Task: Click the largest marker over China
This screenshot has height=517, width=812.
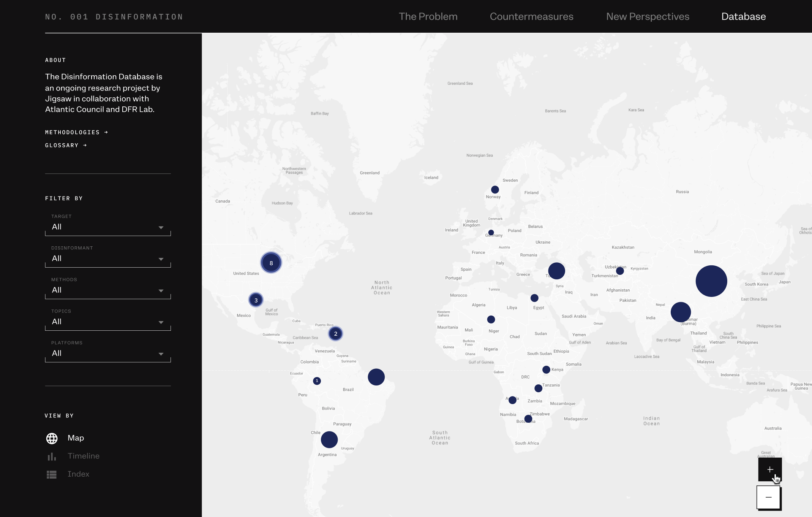Action: (x=711, y=281)
